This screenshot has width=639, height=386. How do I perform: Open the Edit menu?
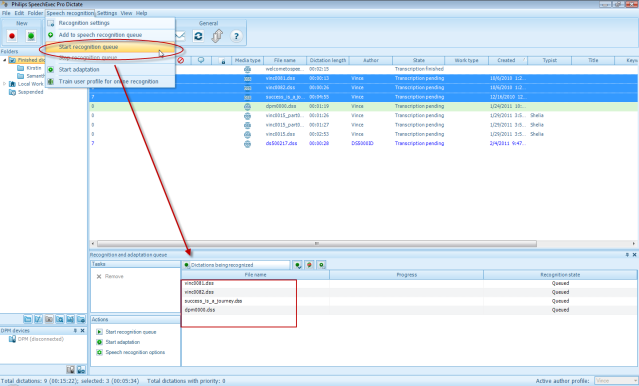(19, 13)
